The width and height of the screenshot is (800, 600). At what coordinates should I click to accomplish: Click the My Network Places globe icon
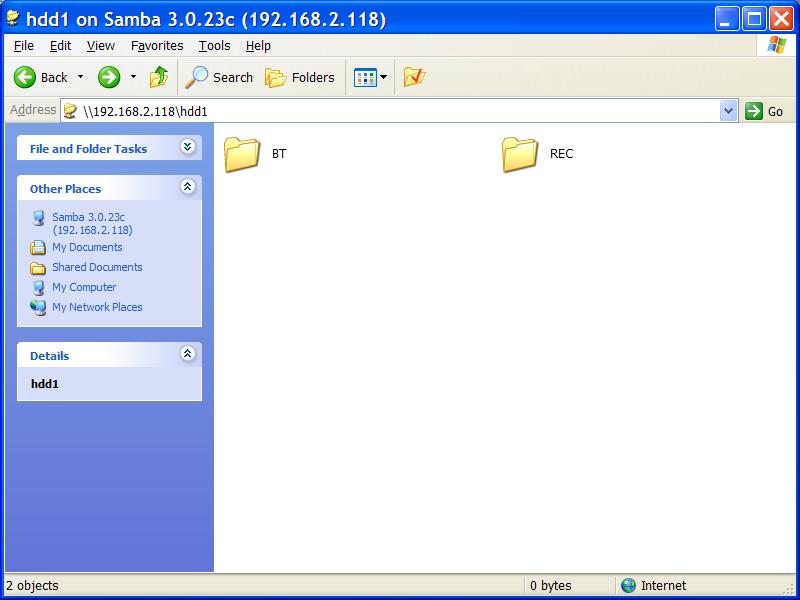(38, 308)
